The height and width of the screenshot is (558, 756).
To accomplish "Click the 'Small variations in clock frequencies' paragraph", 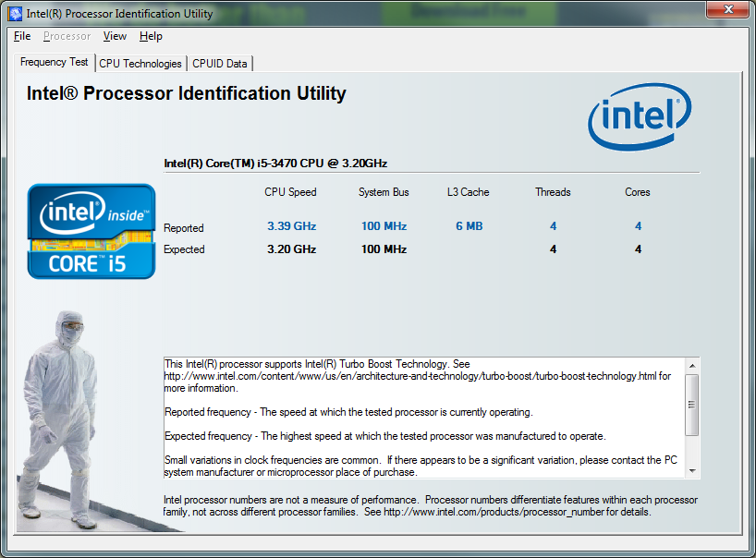I will click(421, 466).
